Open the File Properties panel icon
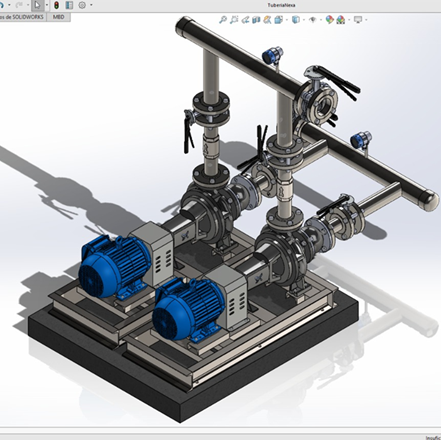This screenshot has width=441, height=440. pyautogui.click(x=69, y=5)
